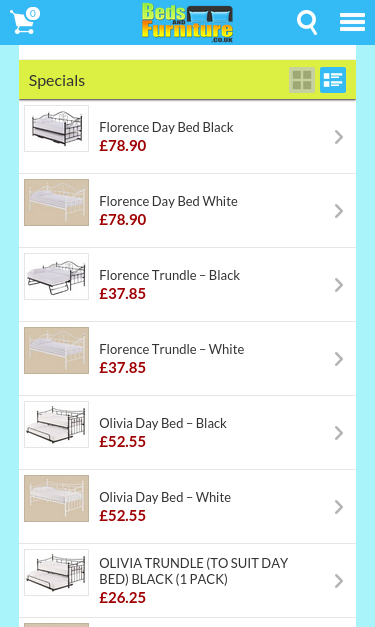Switch to grid view layout
This screenshot has height=627, width=375.
click(x=302, y=80)
